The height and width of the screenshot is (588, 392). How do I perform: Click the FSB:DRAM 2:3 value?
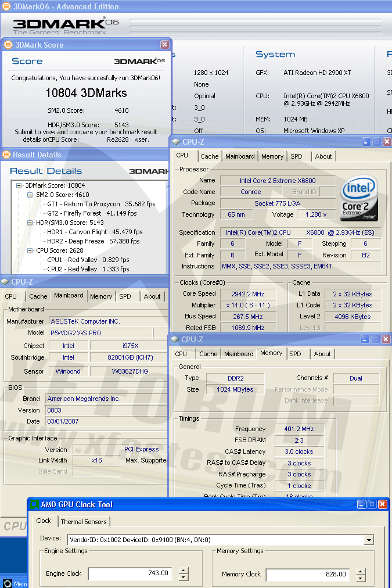tap(299, 440)
